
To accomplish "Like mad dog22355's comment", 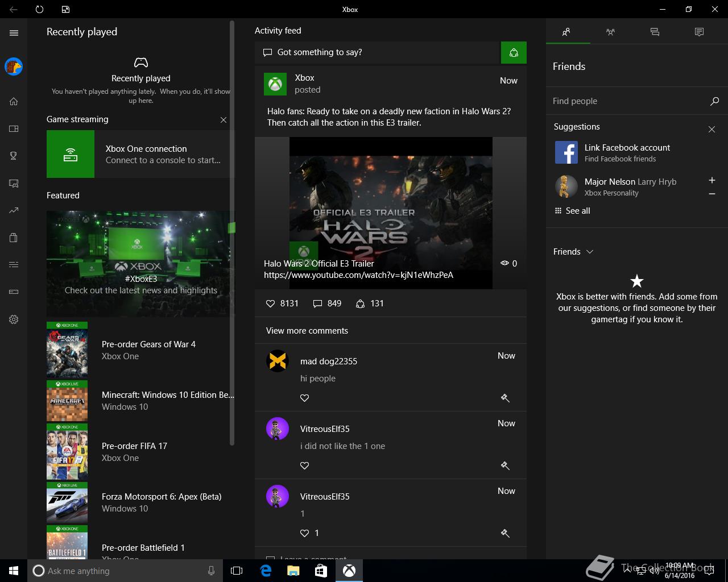I will pyautogui.click(x=305, y=398).
